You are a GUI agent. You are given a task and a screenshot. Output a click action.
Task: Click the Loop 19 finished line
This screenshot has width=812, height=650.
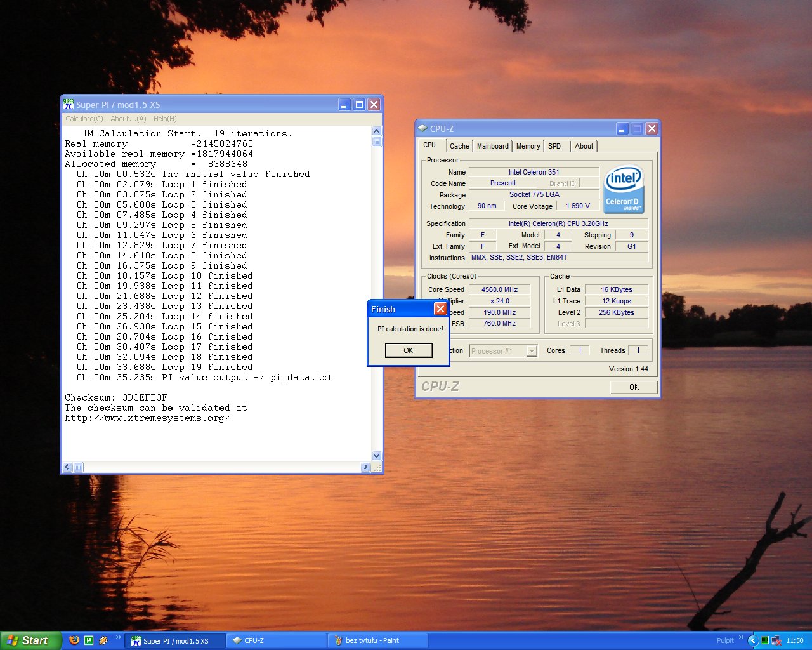(165, 367)
